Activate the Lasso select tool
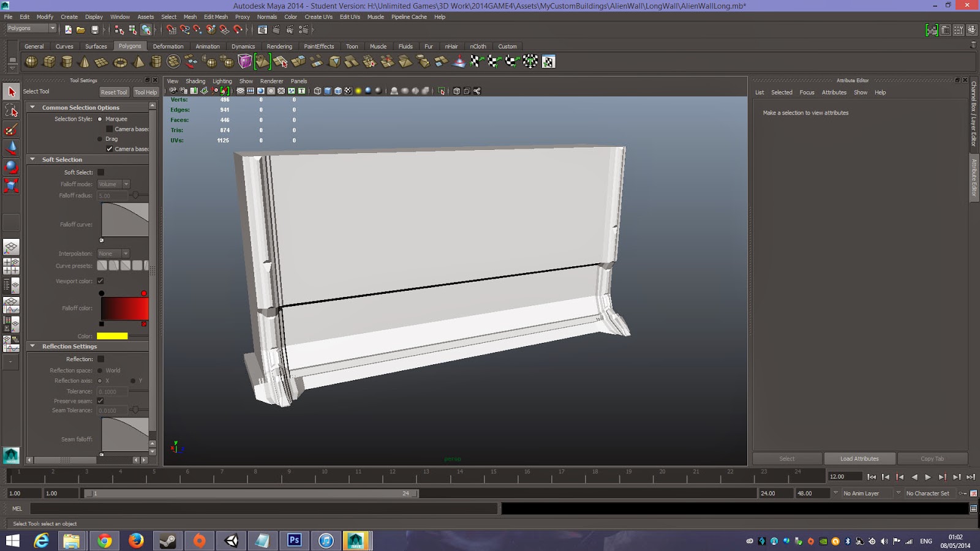The width and height of the screenshot is (980, 551). coord(11,111)
